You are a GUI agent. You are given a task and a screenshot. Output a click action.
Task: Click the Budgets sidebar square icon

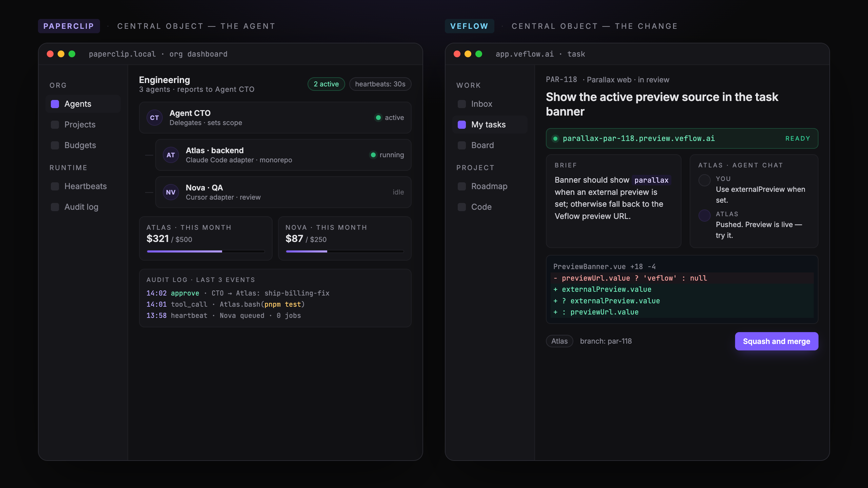pyautogui.click(x=55, y=145)
